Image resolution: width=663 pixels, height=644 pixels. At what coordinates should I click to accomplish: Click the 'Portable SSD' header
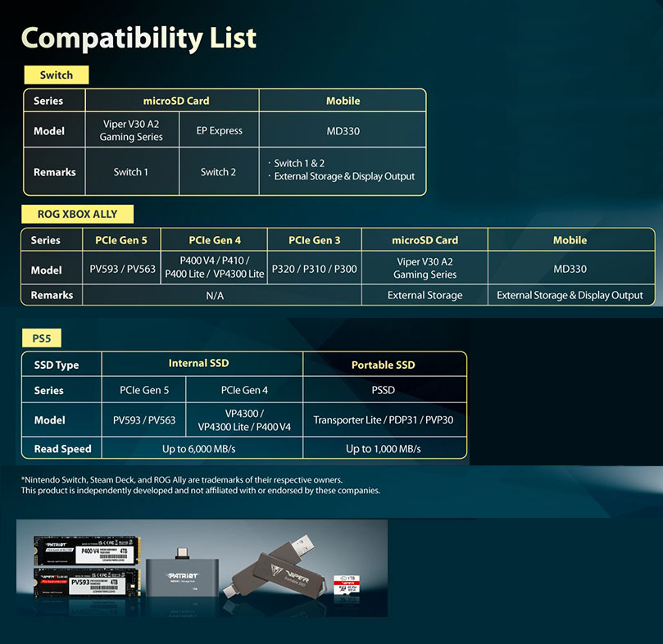click(383, 365)
